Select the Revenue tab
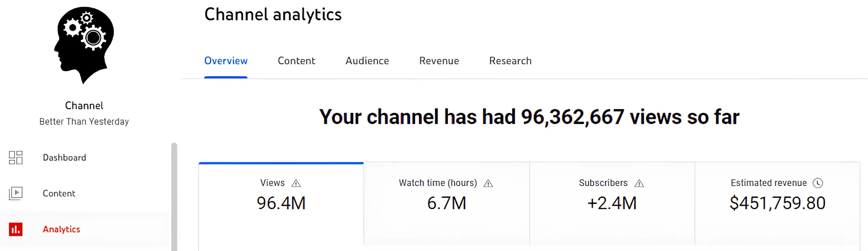This screenshot has width=868, height=251. click(x=439, y=61)
